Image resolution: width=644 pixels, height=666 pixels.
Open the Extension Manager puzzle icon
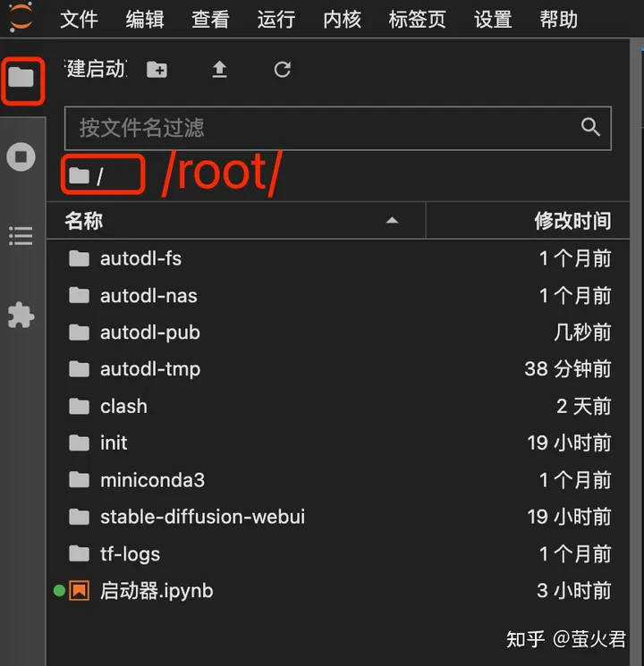[21, 316]
